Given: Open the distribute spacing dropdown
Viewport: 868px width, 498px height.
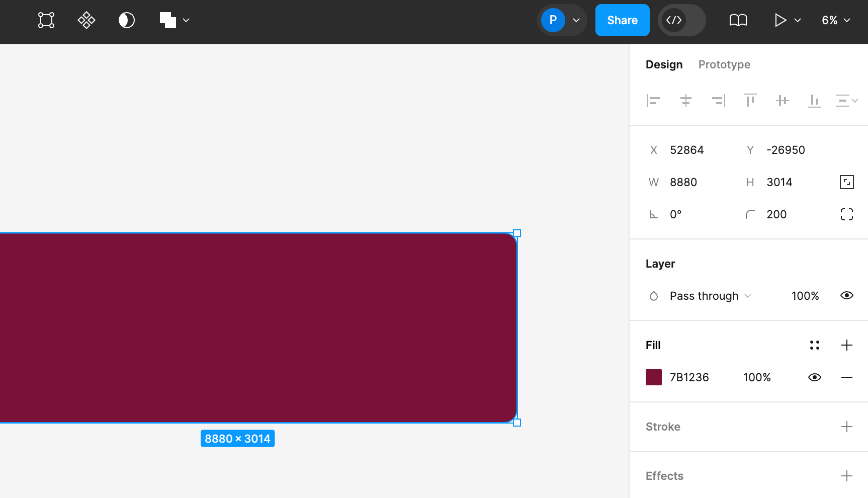Looking at the screenshot, I should [847, 101].
